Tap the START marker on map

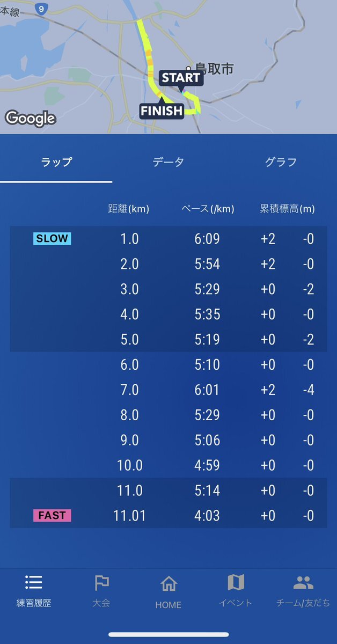click(181, 78)
